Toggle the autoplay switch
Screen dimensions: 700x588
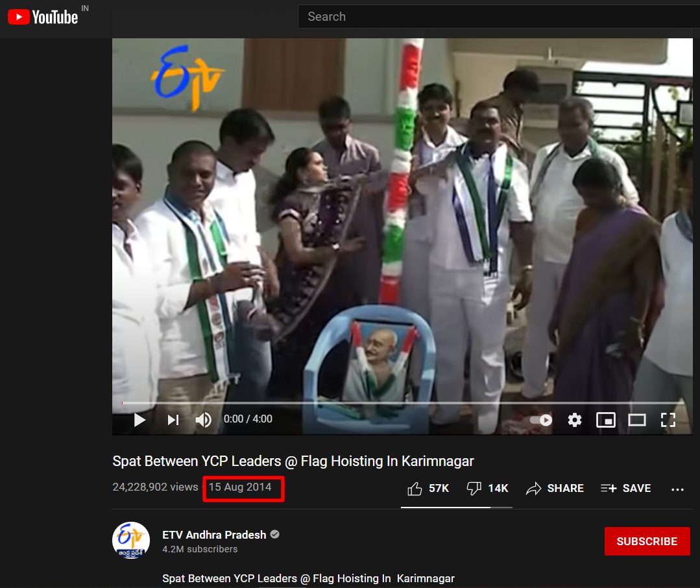[541, 420]
